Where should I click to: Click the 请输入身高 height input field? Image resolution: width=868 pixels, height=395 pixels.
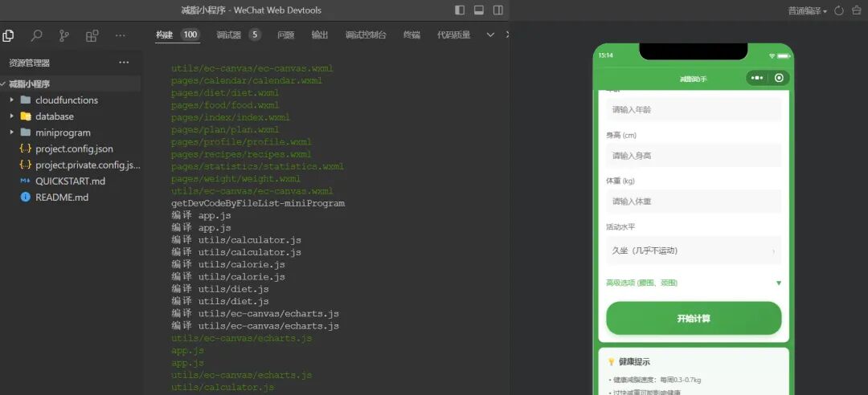point(693,156)
